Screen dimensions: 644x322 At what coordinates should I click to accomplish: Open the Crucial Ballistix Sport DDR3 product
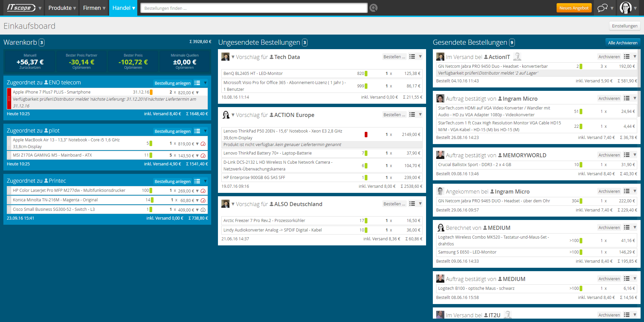click(x=474, y=164)
